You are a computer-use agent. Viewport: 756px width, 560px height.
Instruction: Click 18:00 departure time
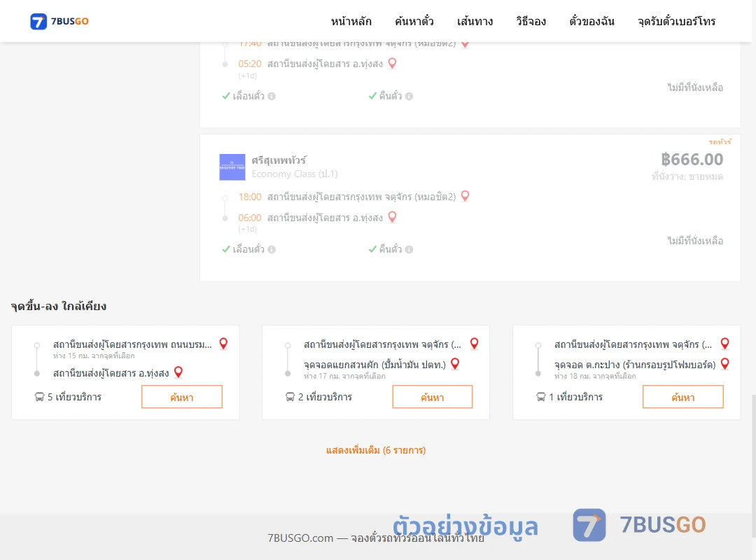(x=250, y=197)
